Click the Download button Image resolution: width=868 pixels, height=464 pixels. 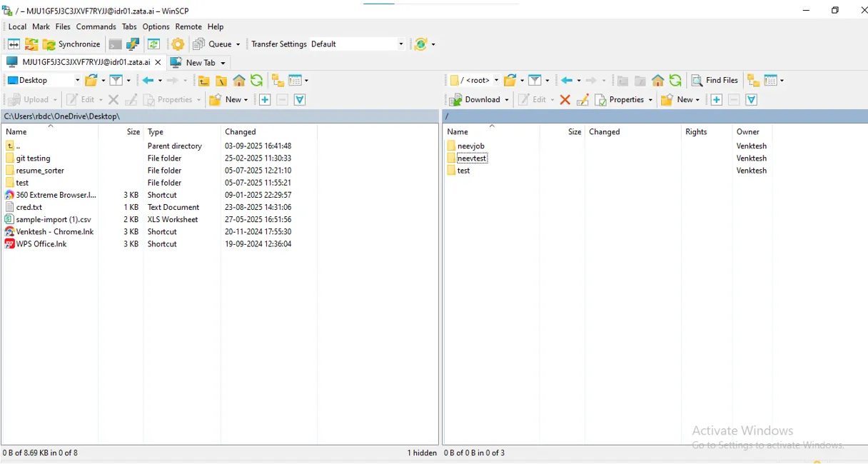pyautogui.click(x=475, y=100)
